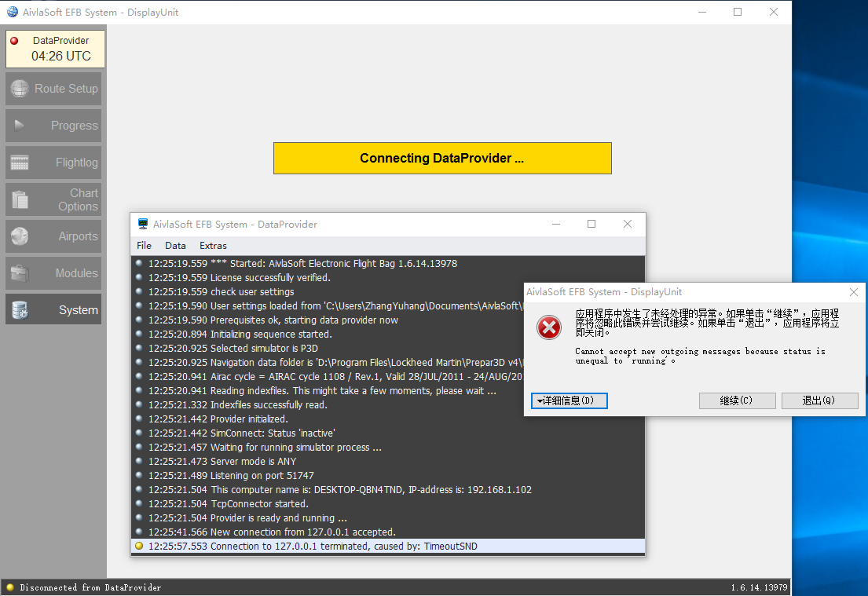Open the Data menu
Screen dimensions: 868x596
(x=175, y=245)
